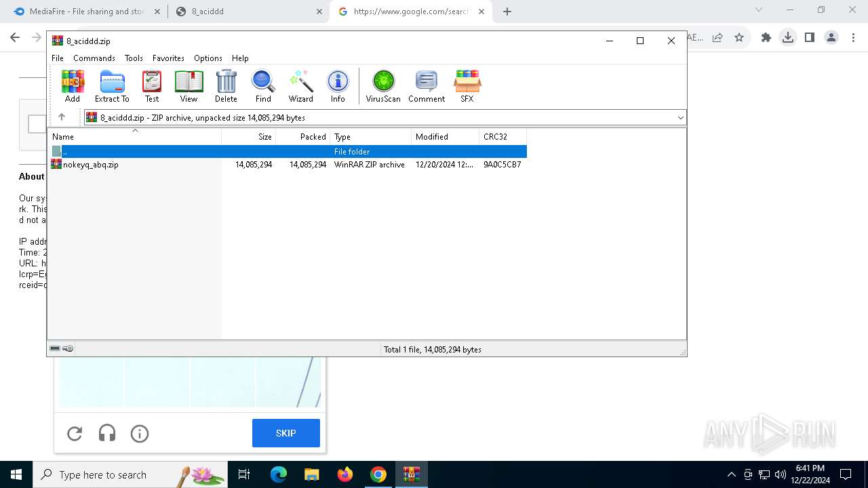This screenshot has width=868, height=488.
Task: Close the 8_aciddd tab
Action: click(x=319, y=12)
